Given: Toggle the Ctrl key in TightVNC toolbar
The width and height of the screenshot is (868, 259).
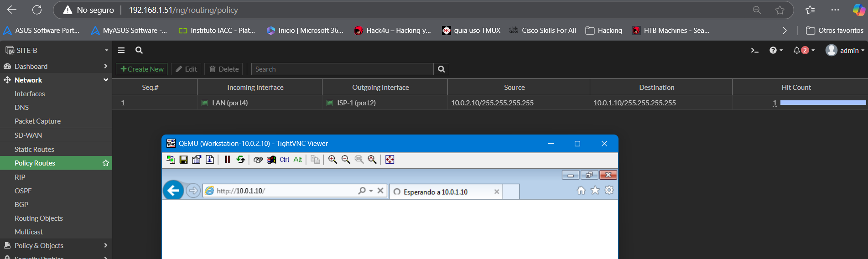Looking at the screenshot, I should pyautogui.click(x=284, y=160).
